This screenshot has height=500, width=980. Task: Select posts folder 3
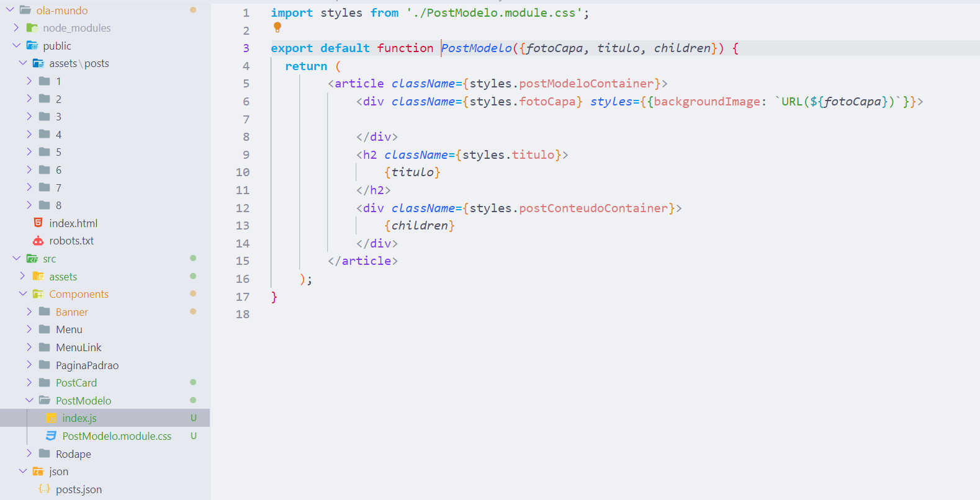pyautogui.click(x=58, y=117)
